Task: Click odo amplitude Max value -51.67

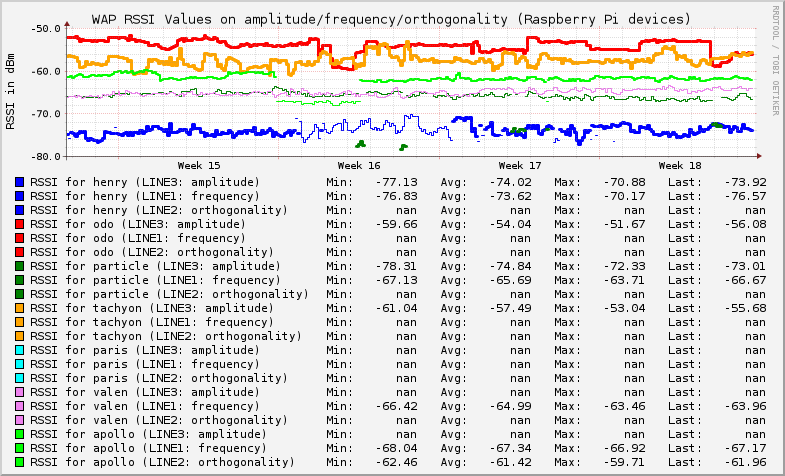Action: coord(624,224)
